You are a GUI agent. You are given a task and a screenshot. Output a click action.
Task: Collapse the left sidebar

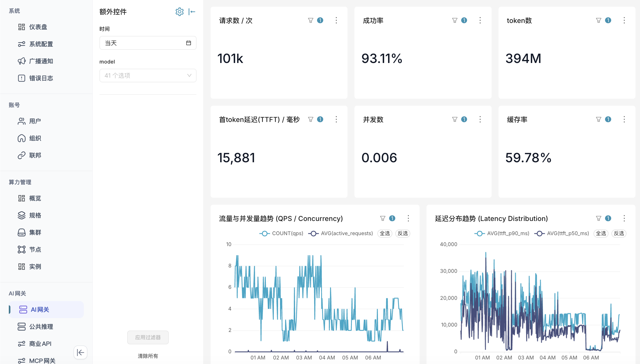pos(80,352)
